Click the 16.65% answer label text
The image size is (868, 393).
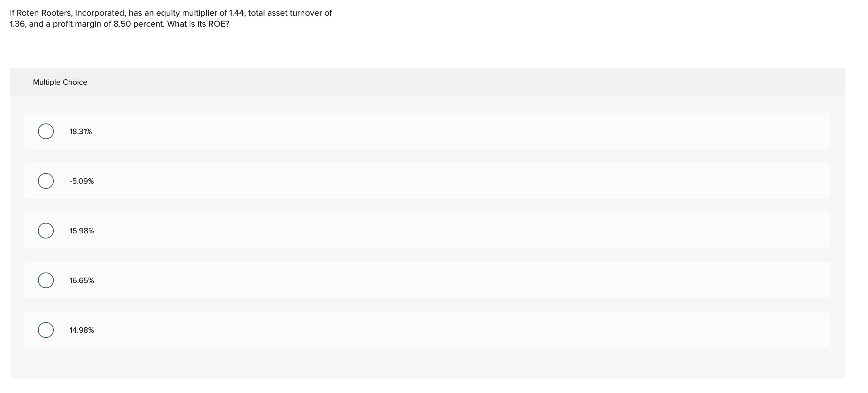tap(81, 281)
